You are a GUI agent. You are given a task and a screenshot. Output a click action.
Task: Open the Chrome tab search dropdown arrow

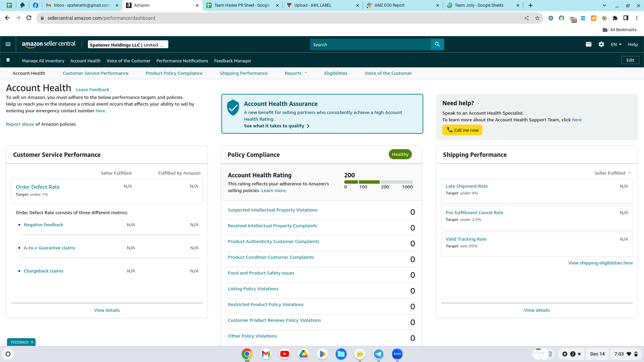[x=604, y=5]
